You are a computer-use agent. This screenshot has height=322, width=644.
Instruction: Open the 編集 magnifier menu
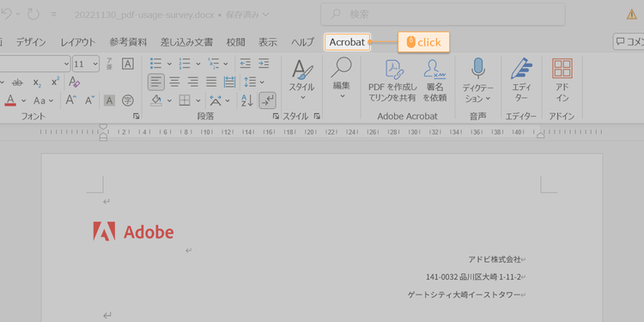[341, 78]
